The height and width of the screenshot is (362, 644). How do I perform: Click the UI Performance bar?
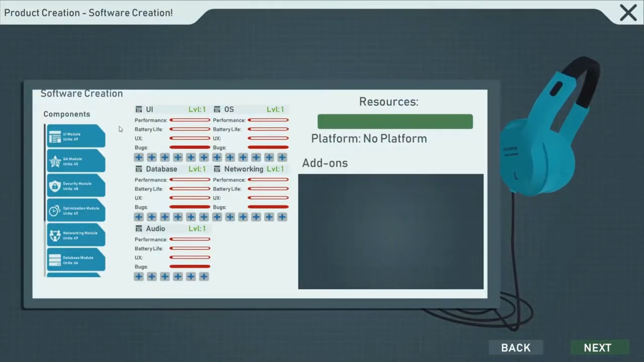pyautogui.click(x=190, y=120)
